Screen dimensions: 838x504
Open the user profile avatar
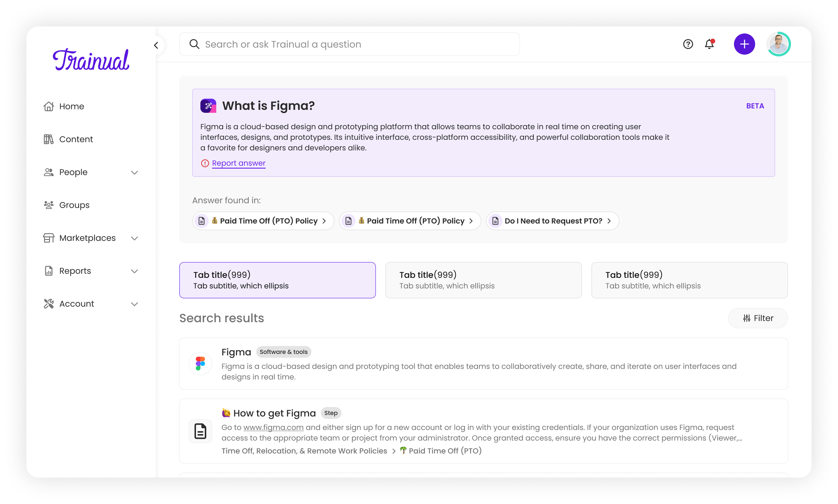tap(779, 44)
